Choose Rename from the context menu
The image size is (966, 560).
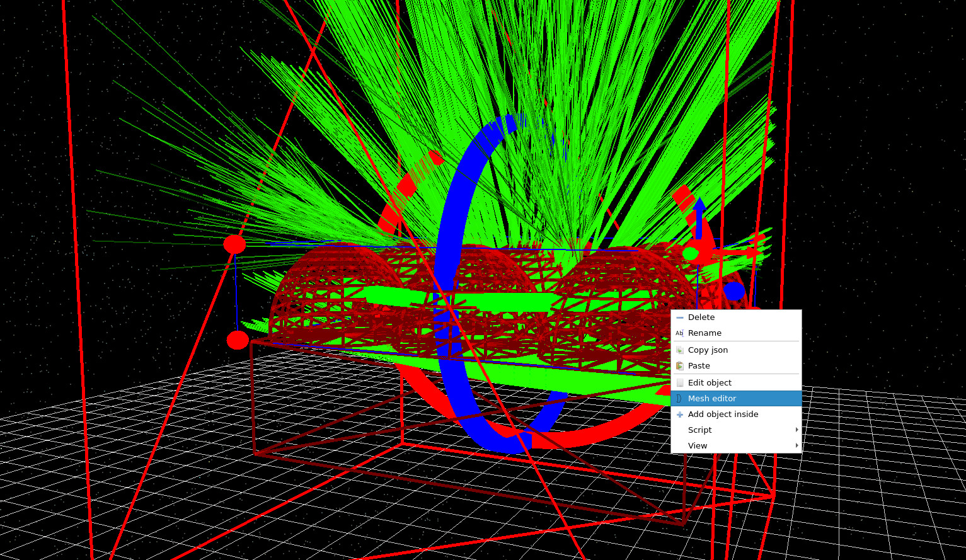704,333
